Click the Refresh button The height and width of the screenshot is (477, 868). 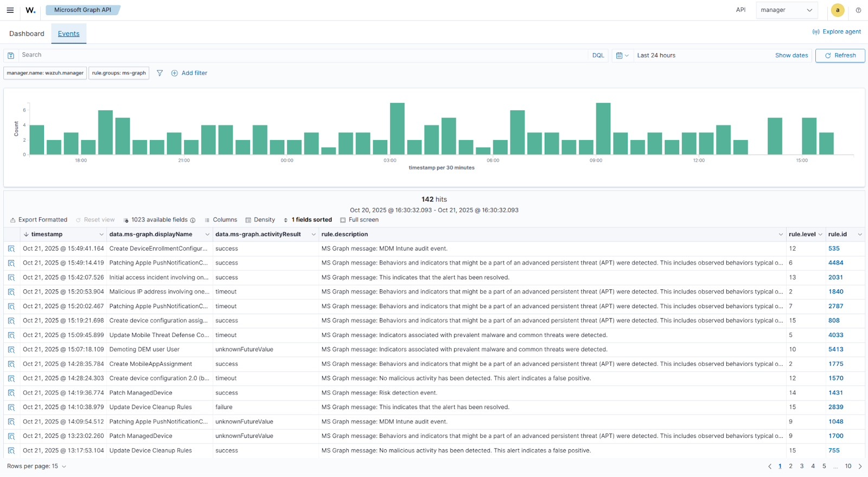click(840, 55)
